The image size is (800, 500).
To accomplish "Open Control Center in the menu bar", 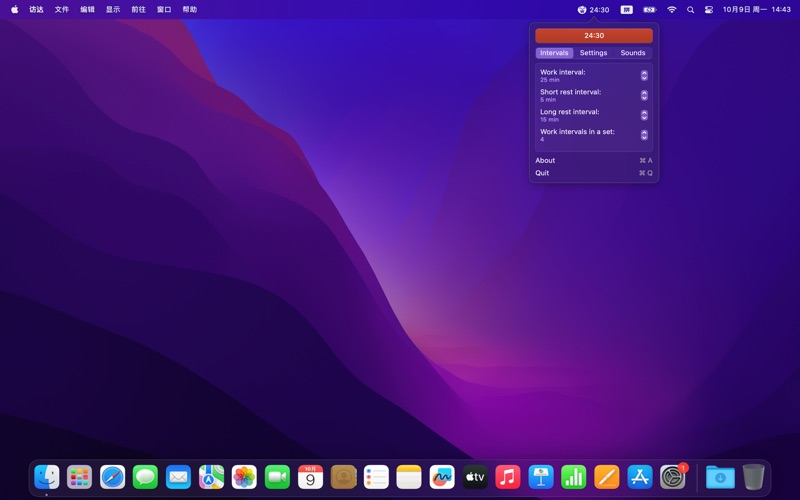I will [709, 10].
